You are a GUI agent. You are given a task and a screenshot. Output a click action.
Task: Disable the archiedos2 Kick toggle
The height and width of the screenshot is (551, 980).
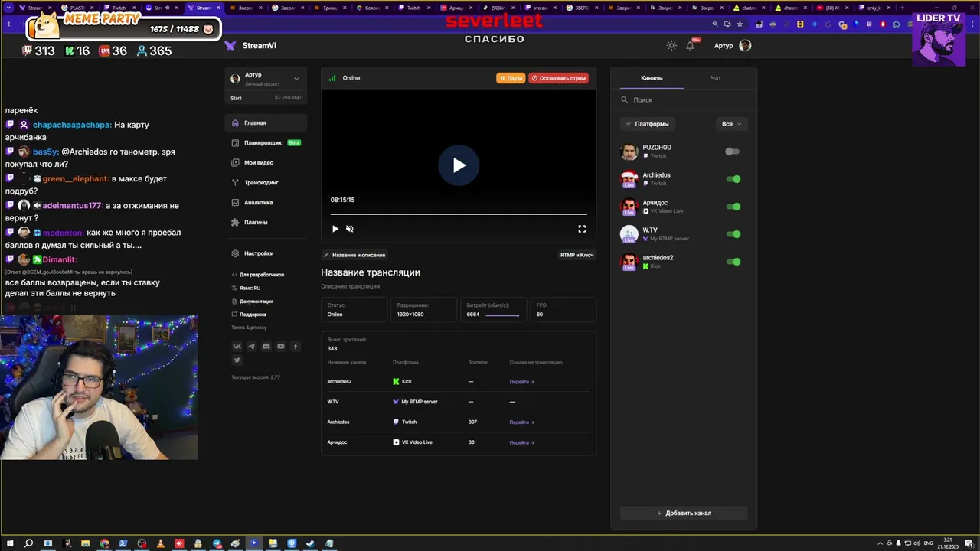click(733, 262)
